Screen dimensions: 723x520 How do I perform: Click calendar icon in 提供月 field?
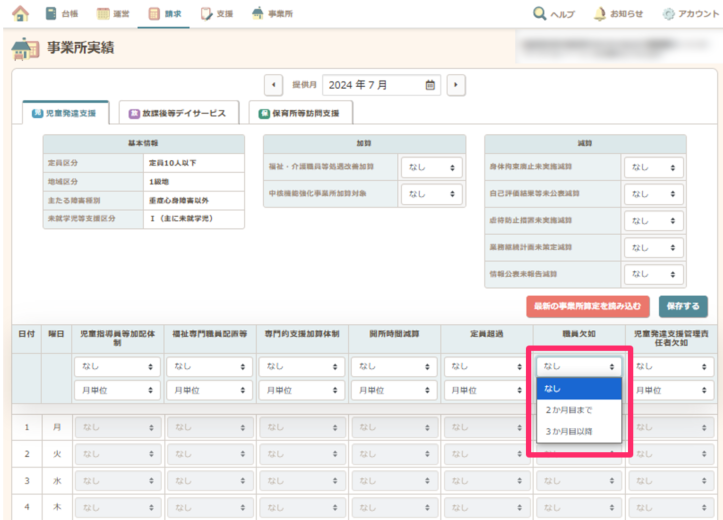[x=431, y=85]
